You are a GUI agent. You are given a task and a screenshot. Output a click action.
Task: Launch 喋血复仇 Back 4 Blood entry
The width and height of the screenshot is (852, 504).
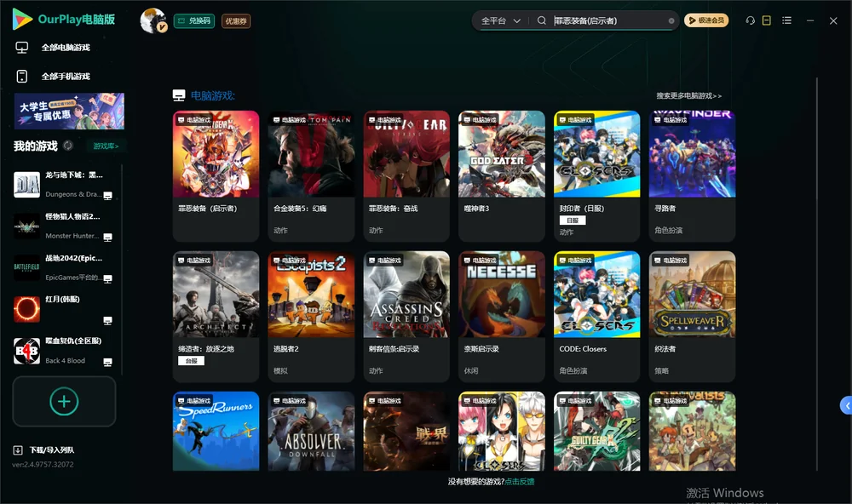63,351
